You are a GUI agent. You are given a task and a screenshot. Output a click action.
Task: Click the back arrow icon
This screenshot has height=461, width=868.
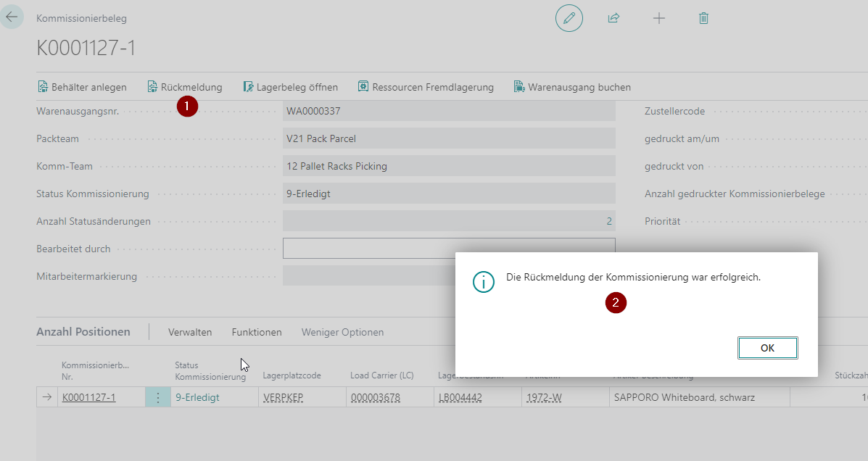(12, 17)
